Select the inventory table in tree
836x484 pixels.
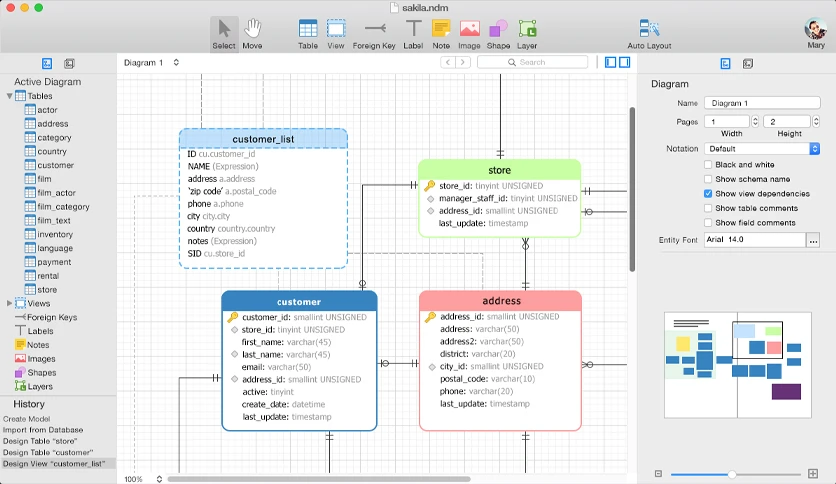[x=54, y=235]
